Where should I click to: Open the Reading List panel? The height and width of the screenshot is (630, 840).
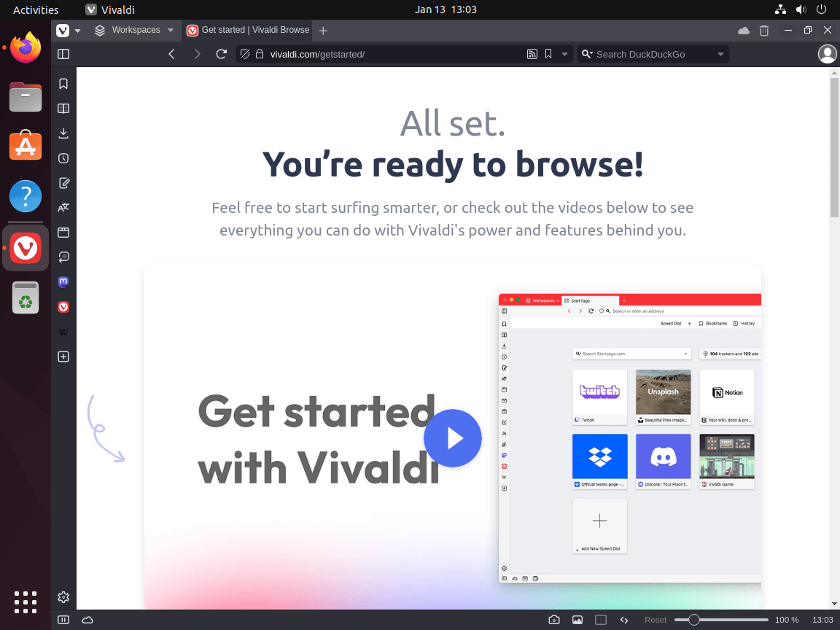click(63, 108)
